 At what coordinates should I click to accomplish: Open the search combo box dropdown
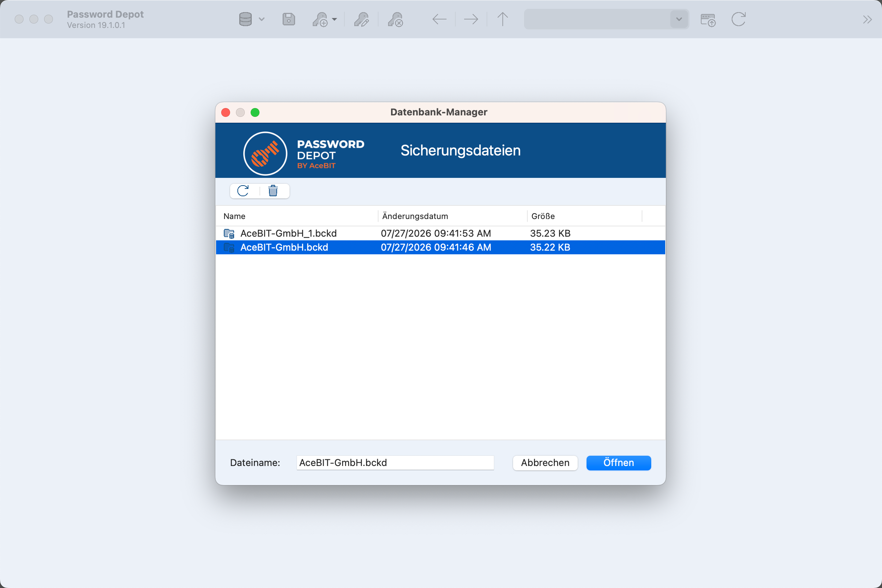(x=679, y=19)
